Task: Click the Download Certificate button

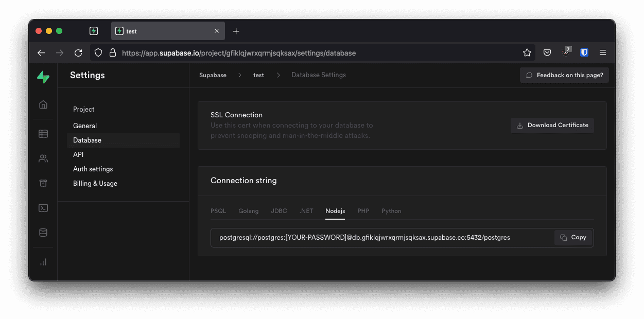Action: pyautogui.click(x=552, y=125)
